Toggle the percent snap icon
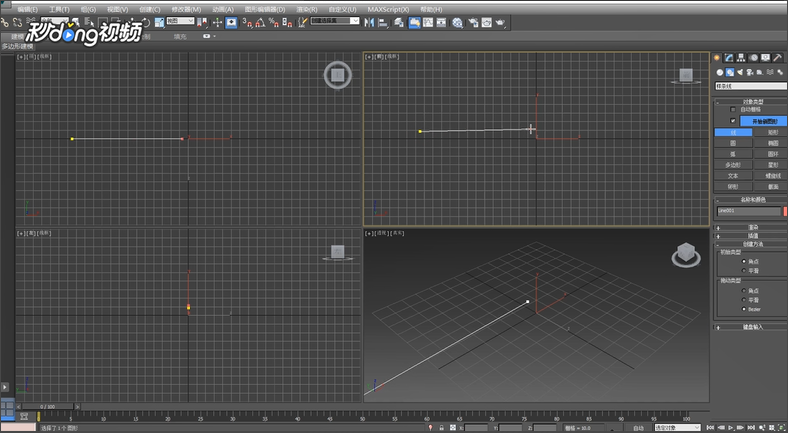This screenshot has width=788, height=433. [273, 22]
